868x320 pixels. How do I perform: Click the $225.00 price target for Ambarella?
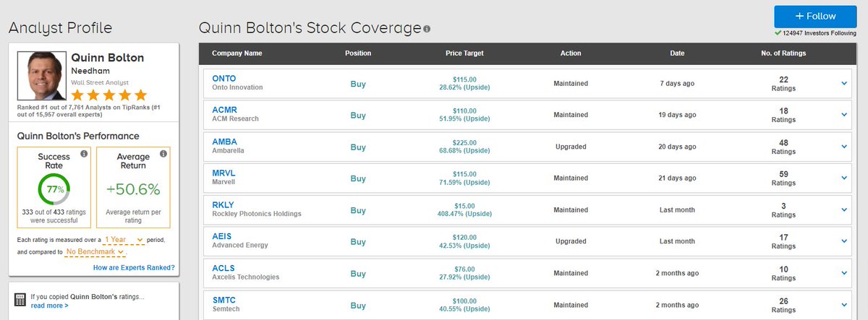pos(464,142)
